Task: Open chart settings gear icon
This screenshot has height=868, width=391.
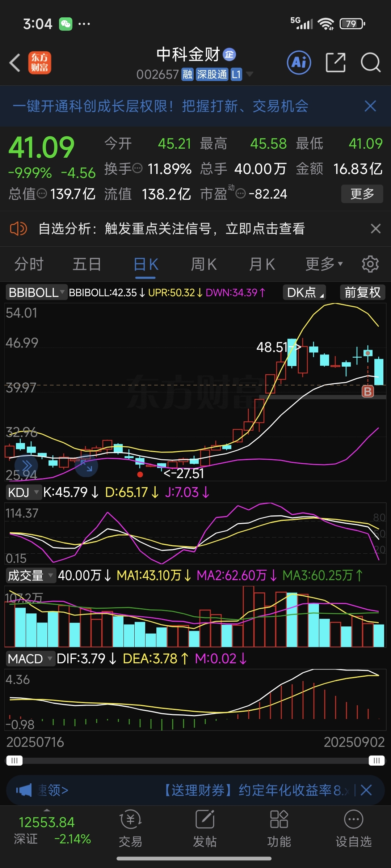Action: (370, 264)
